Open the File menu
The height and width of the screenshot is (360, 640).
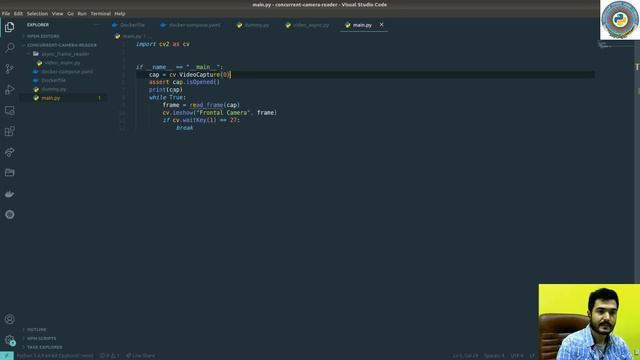coord(6,13)
